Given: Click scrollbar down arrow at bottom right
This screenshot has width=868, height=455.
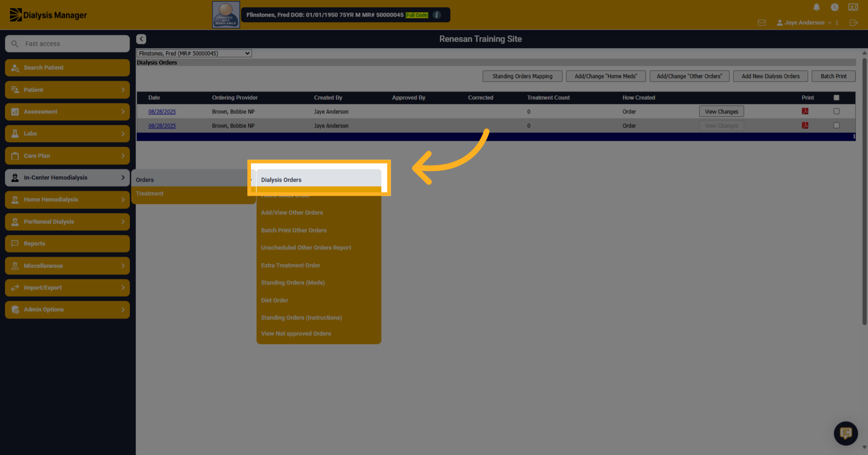Looking at the screenshot, I should coord(864,447).
